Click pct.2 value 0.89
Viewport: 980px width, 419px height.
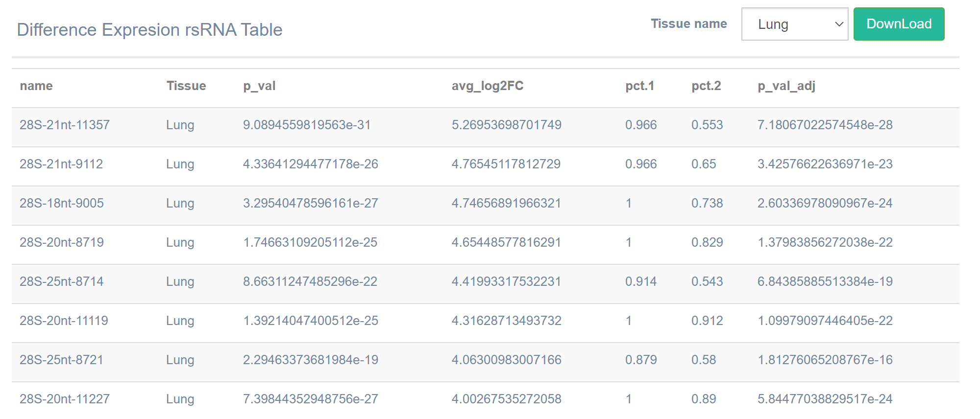pos(704,399)
